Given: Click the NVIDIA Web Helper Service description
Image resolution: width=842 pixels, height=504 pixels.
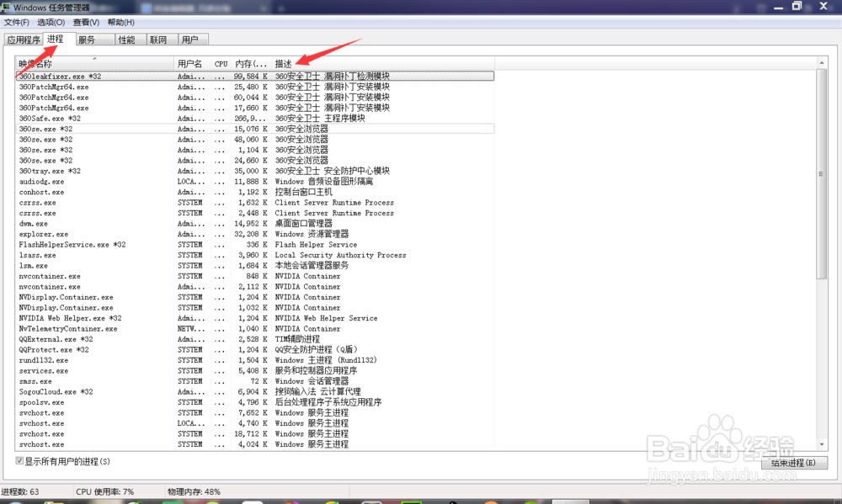Looking at the screenshot, I should pos(326,318).
